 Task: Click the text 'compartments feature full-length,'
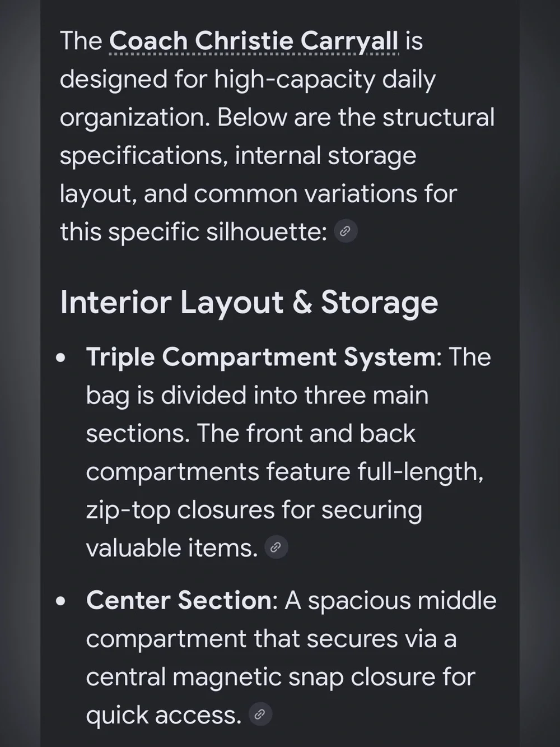[284, 472]
